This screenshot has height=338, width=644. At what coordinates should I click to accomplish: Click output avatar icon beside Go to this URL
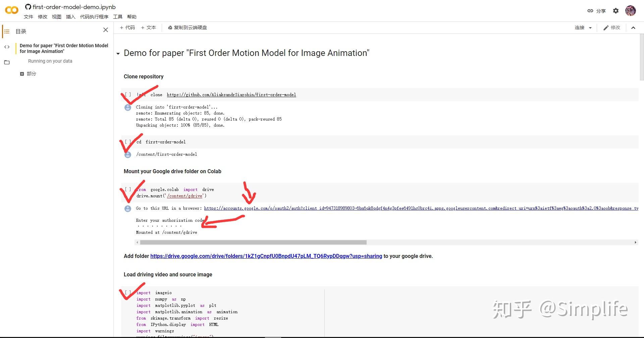pyautogui.click(x=128, y=209)
